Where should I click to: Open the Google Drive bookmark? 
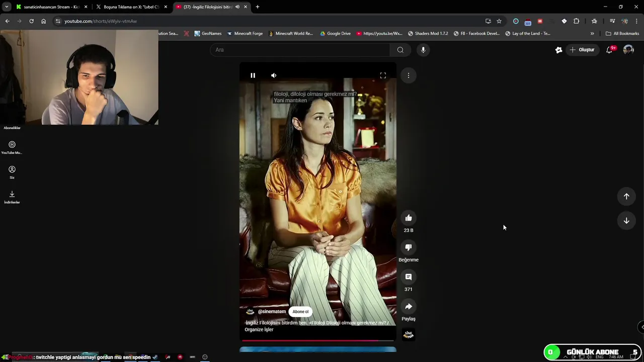[336, 34]
